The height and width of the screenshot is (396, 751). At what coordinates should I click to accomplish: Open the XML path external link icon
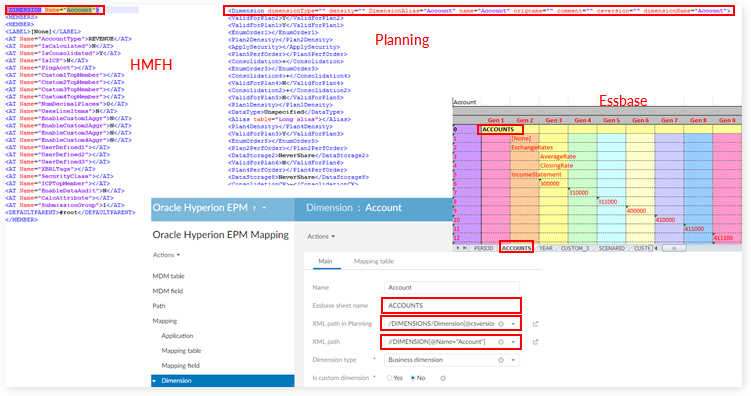point(535,342)
